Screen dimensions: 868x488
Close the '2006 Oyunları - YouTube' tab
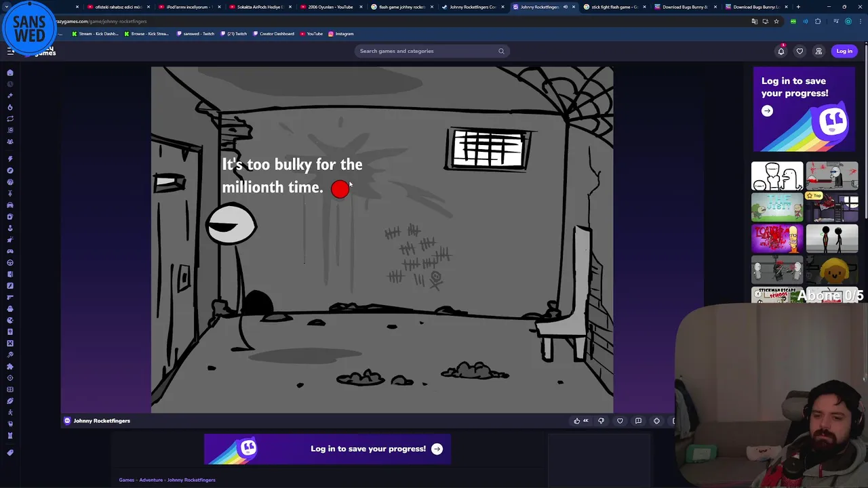coord(361,7)
